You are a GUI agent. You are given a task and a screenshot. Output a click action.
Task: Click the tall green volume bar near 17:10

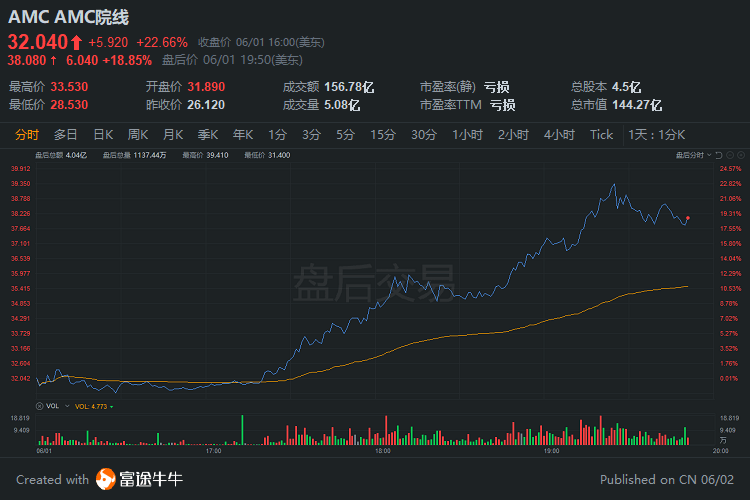point(243,430)
